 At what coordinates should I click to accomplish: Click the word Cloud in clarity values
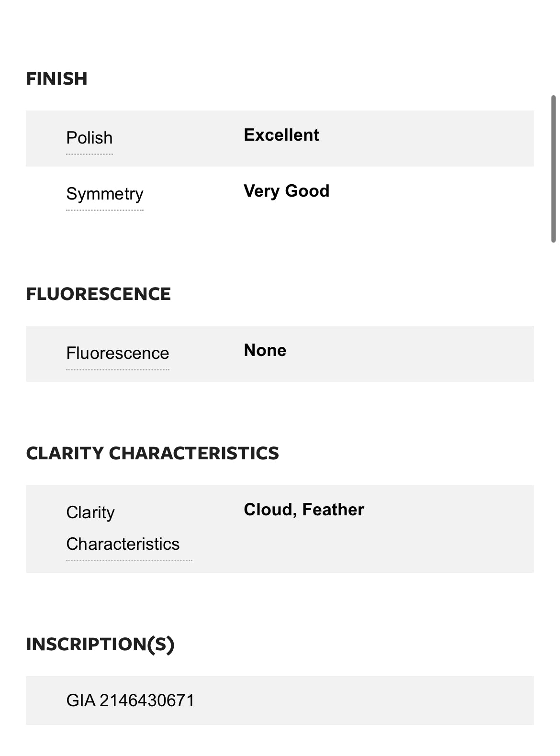(x=270, y=510)
